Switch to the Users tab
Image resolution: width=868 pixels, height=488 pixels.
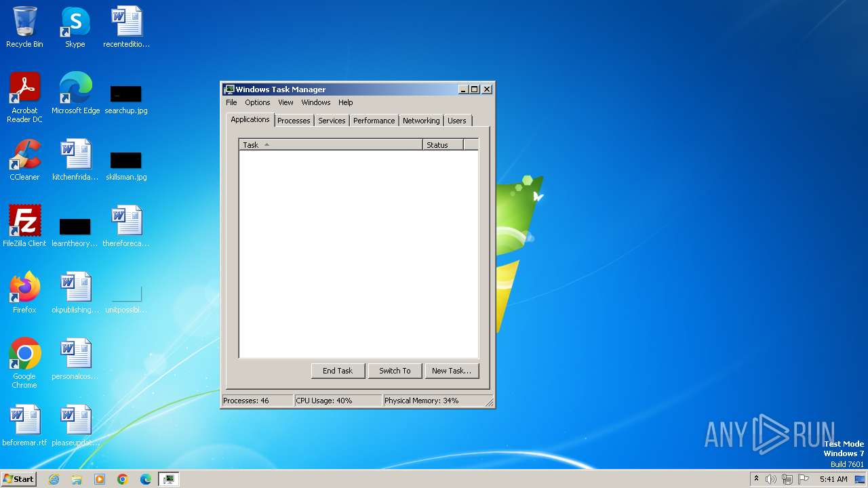[x=457, y=121]
